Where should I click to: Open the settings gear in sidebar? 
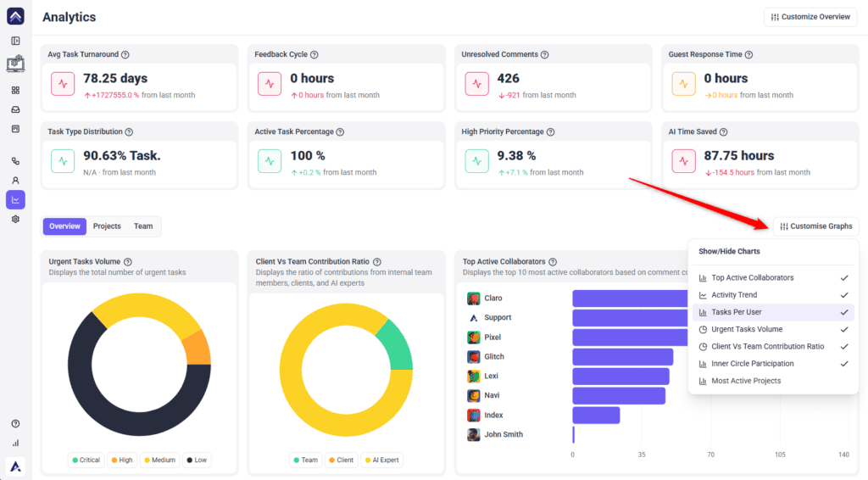pos(15,220)
